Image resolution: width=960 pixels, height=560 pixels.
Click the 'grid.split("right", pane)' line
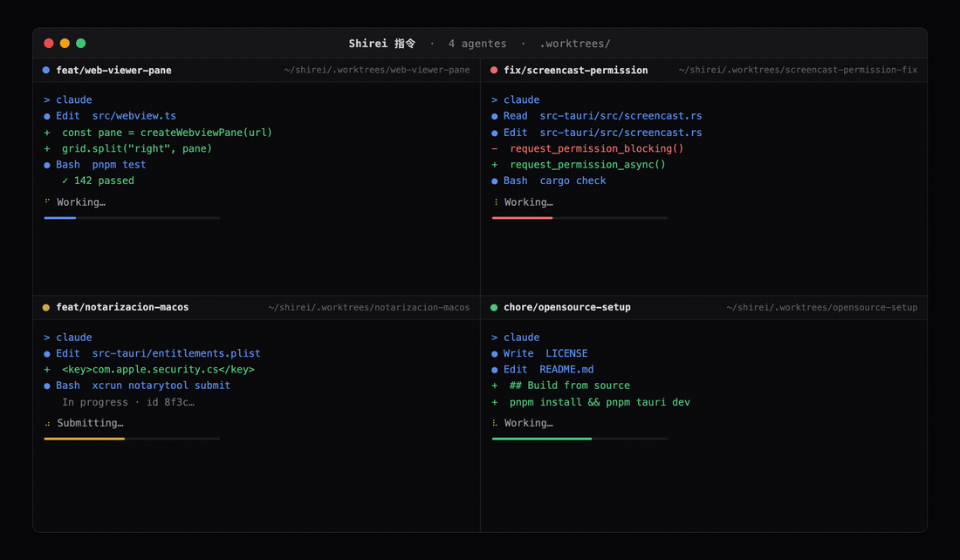136,148
